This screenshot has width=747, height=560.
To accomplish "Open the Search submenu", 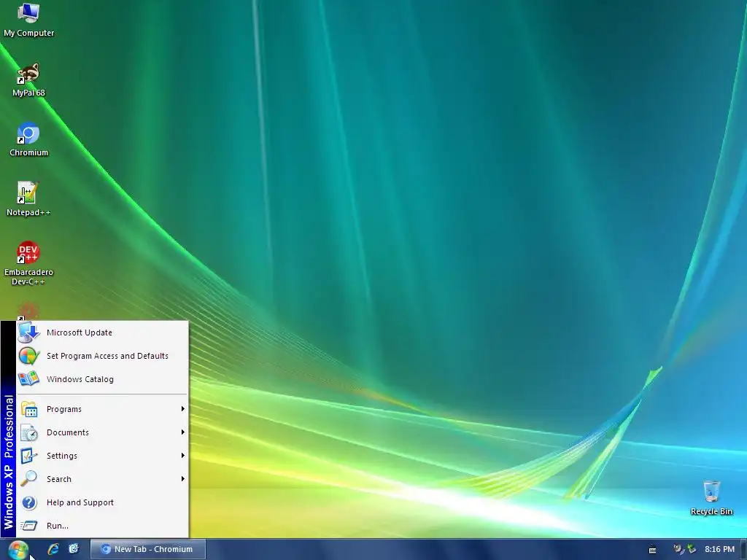I will tap(102, 479).
